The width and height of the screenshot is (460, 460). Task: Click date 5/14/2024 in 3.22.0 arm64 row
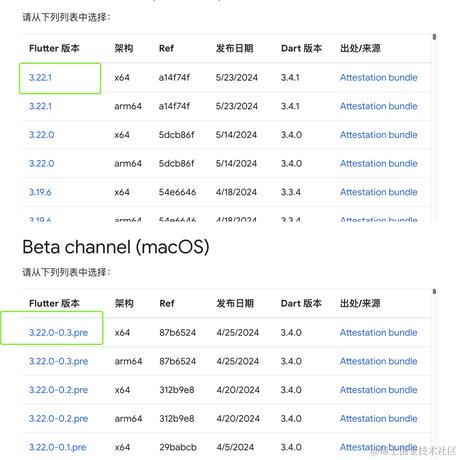tap(236, 164)
